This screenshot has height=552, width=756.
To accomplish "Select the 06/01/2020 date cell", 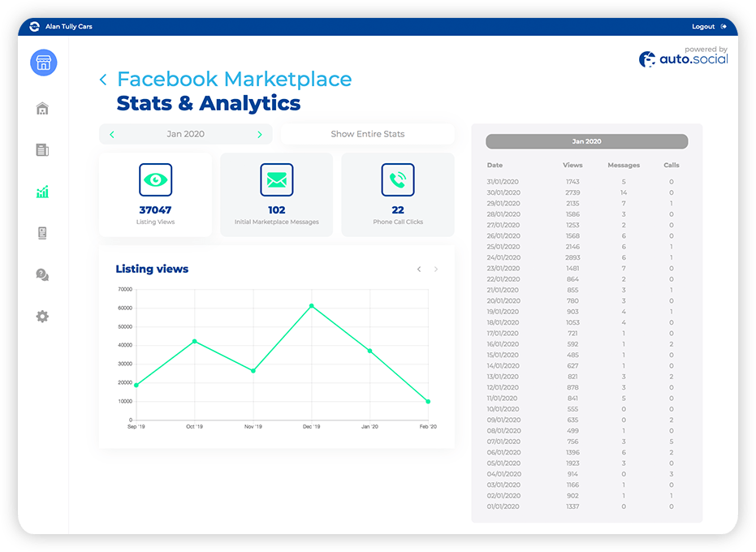I will coord(503,452).
